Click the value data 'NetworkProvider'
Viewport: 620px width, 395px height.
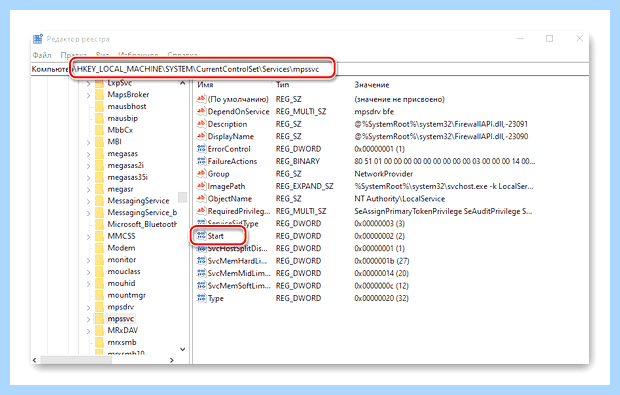pos(384,174)
